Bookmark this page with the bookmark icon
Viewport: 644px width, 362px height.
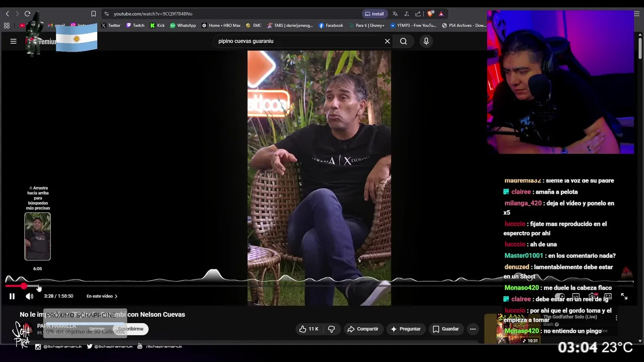click(94, 14)
